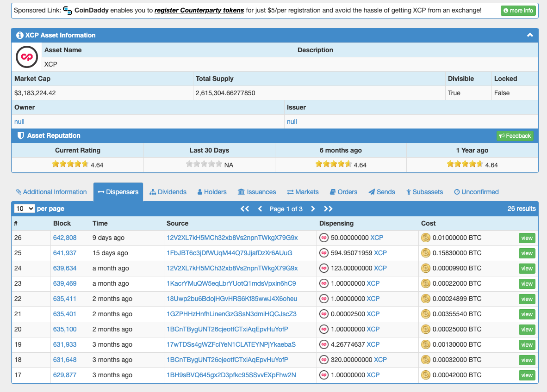
Task: Open block 629,877 link
Action: click(x=65, y=375)
